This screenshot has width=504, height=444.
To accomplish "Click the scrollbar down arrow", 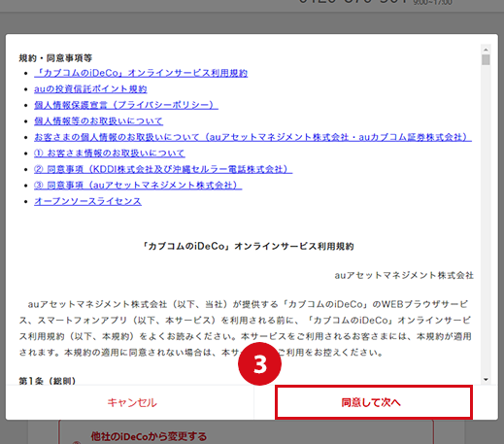I will [x=486, y=379].
